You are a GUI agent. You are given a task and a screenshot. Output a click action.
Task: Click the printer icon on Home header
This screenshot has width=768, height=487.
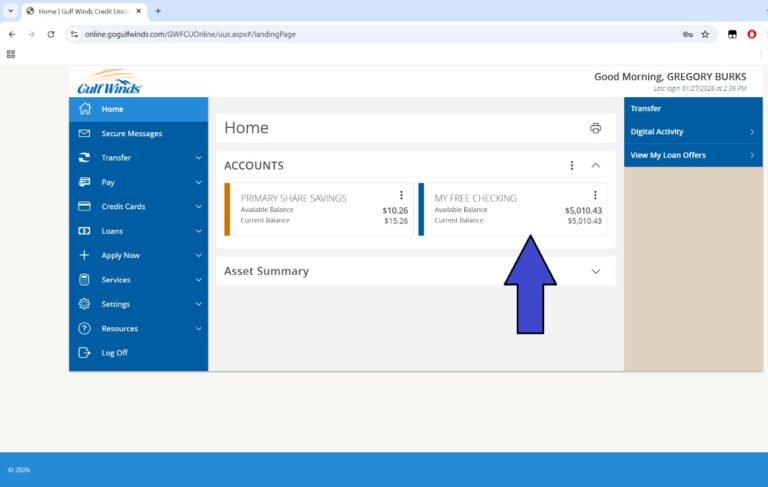(x=596, y=128)
